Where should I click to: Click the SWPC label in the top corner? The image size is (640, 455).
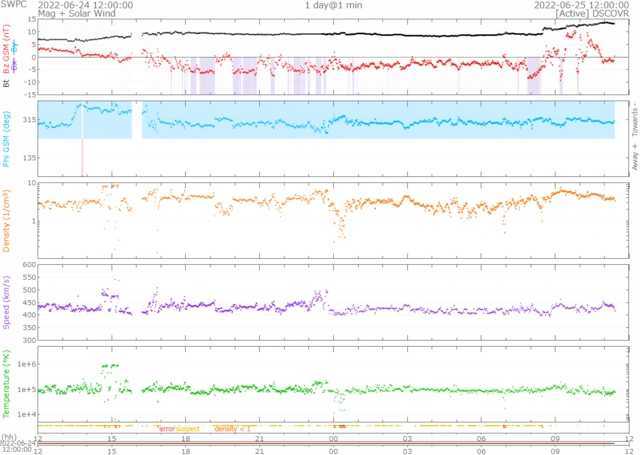click(13, 5)
